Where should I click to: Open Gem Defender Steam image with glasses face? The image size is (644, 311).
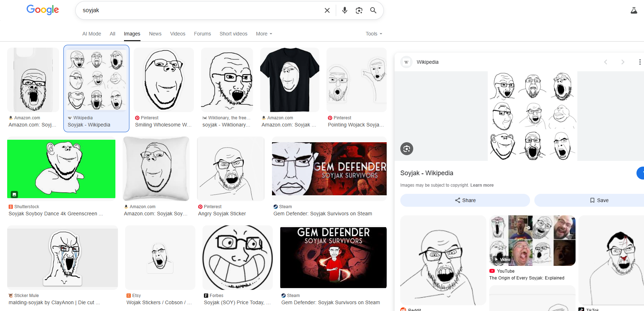(x=329, y=169)
